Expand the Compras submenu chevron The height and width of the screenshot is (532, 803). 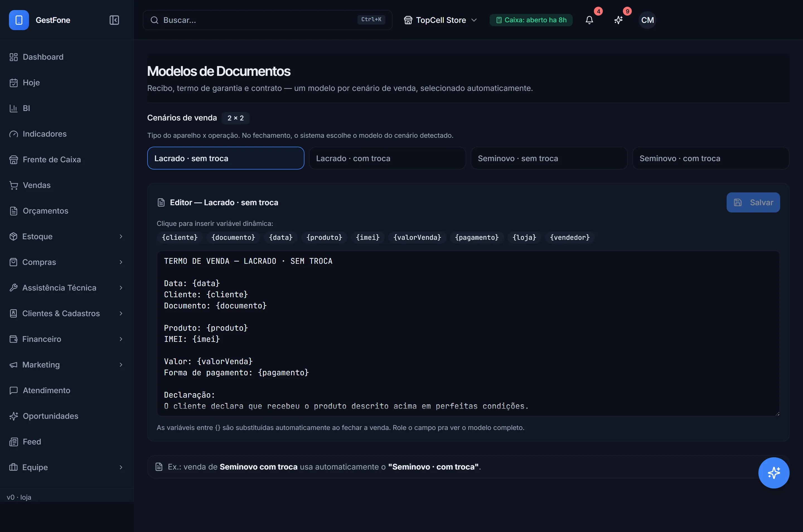[121, 262]
